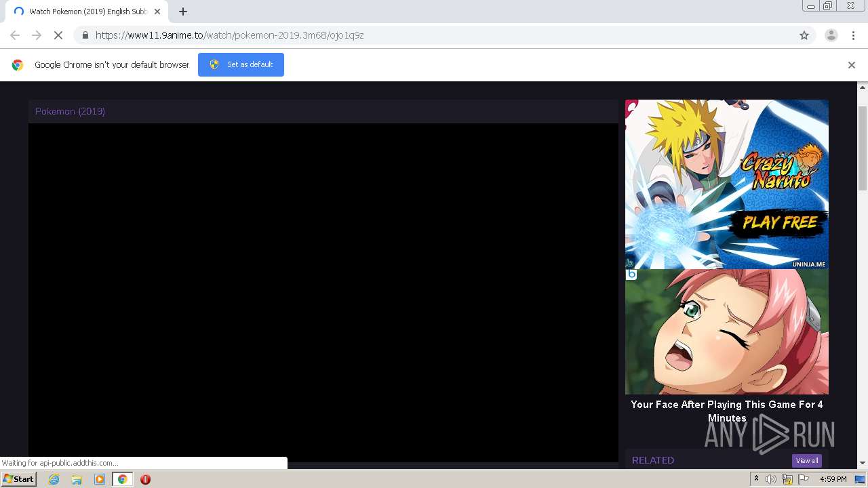The height and width of the screenshot is (488, 868).
Task: Click View all in Related section
Action: 806,460
